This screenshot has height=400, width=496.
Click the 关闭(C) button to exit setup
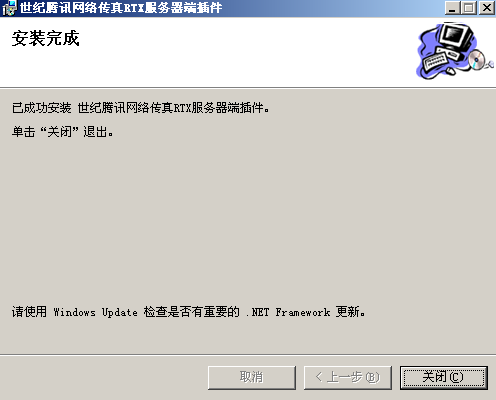444,377
